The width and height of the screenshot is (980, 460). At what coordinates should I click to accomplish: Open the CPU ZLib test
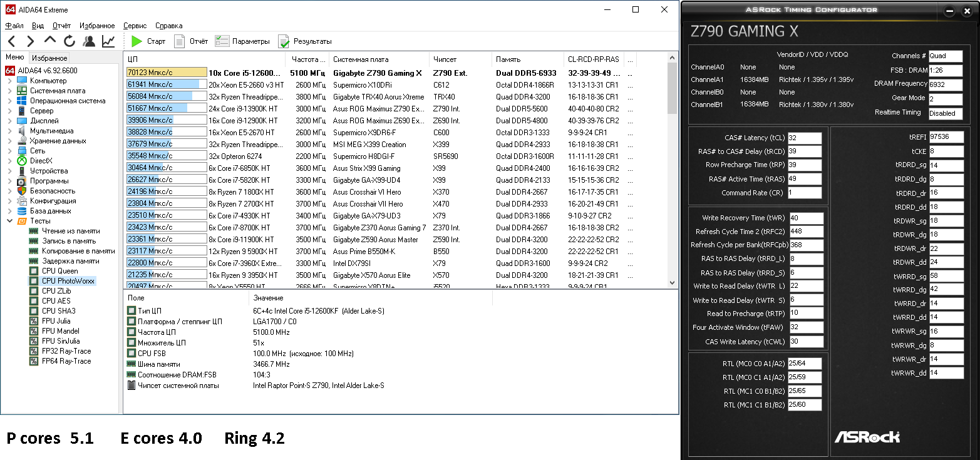pyautogui.click(x=56, y=291)
